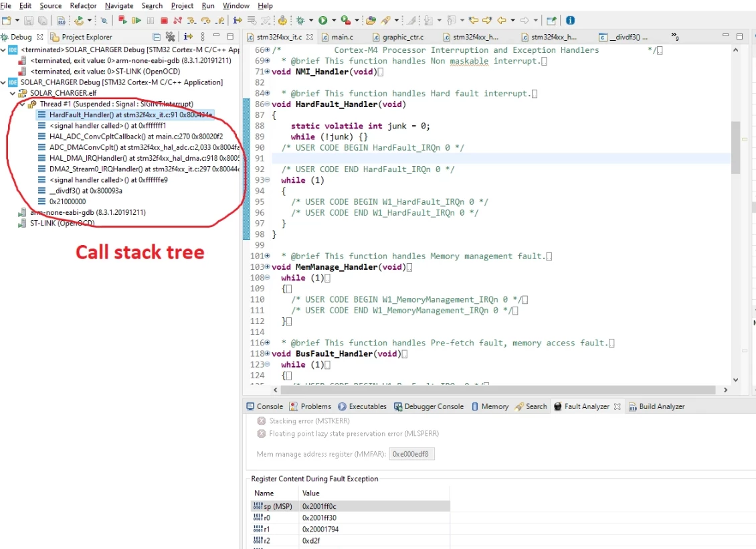This screenshot has height=549, width=756.
Task: Click Stacking error (MSTKERR) indicator
Action: pyautogui.click(x=304, y=420)
